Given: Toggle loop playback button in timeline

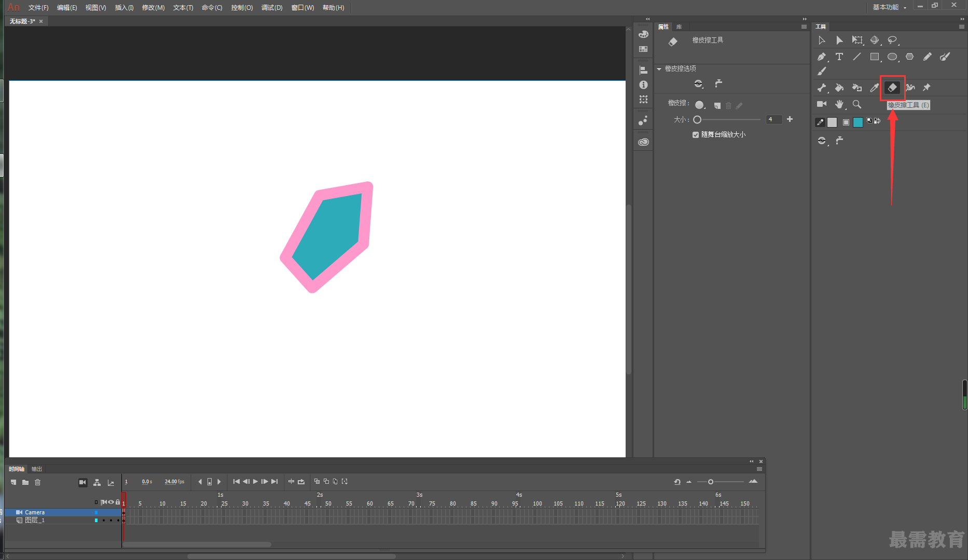Looking at the screenshot, I should [301, 482].
